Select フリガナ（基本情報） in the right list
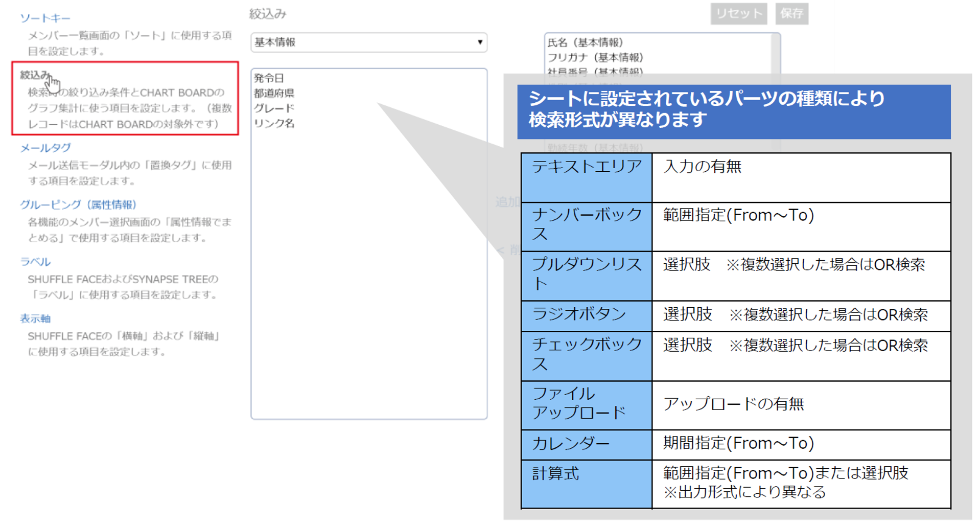 595,57
